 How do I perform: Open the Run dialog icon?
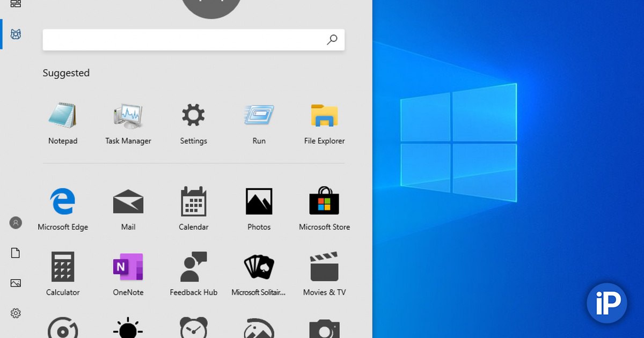pos(259,115)
